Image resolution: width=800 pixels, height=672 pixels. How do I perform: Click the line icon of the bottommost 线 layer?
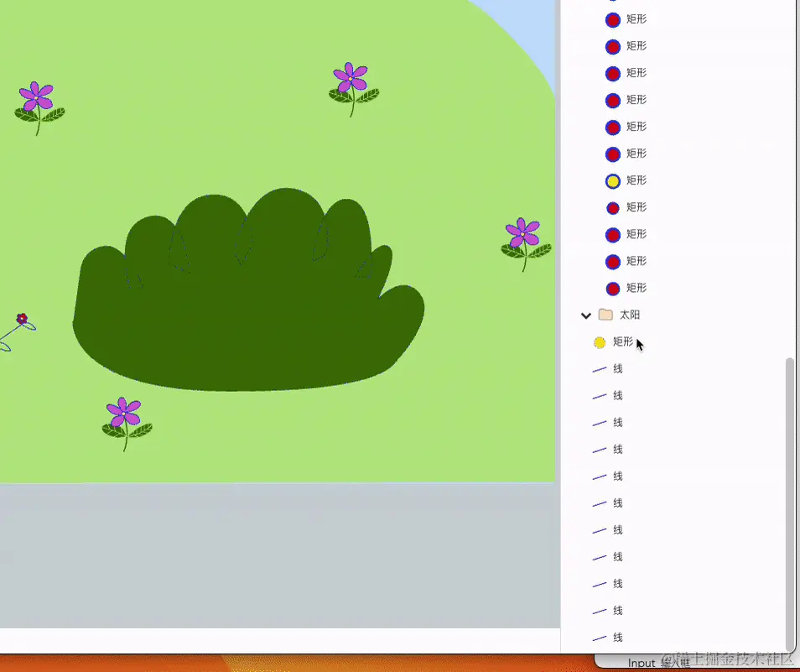(x=600, y=637)
